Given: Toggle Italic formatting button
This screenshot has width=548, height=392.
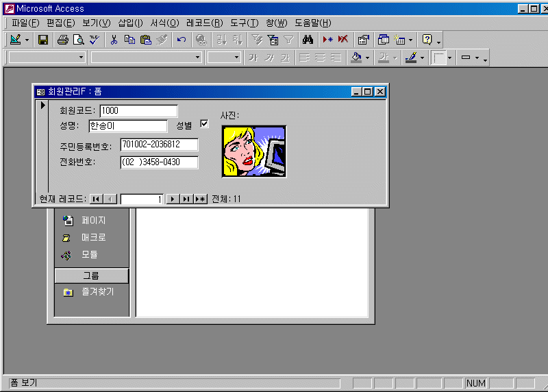Looking at the screenshot, I should coord(269,58).
